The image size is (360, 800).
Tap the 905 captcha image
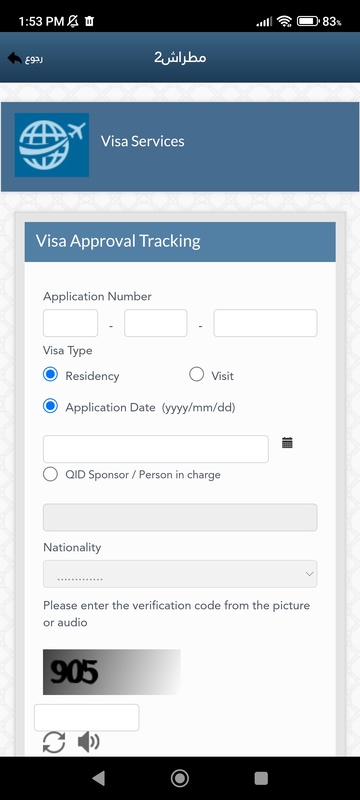(112, 672)
